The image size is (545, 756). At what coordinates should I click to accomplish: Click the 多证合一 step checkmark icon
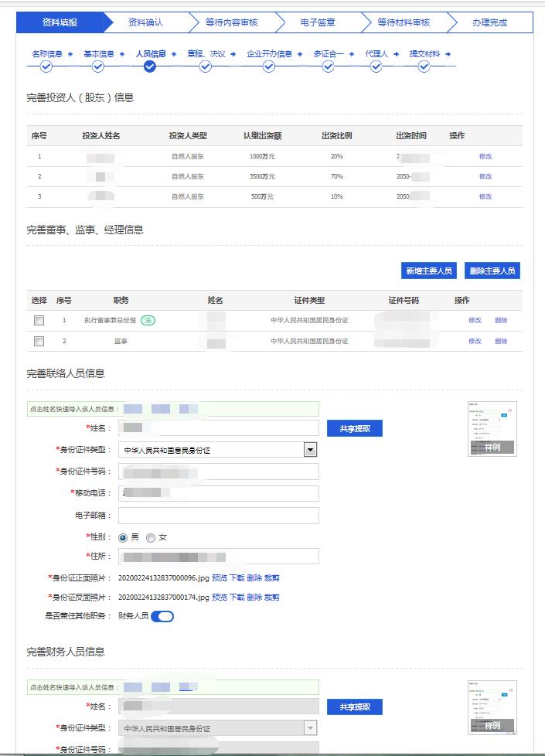(x=328, y=66)
